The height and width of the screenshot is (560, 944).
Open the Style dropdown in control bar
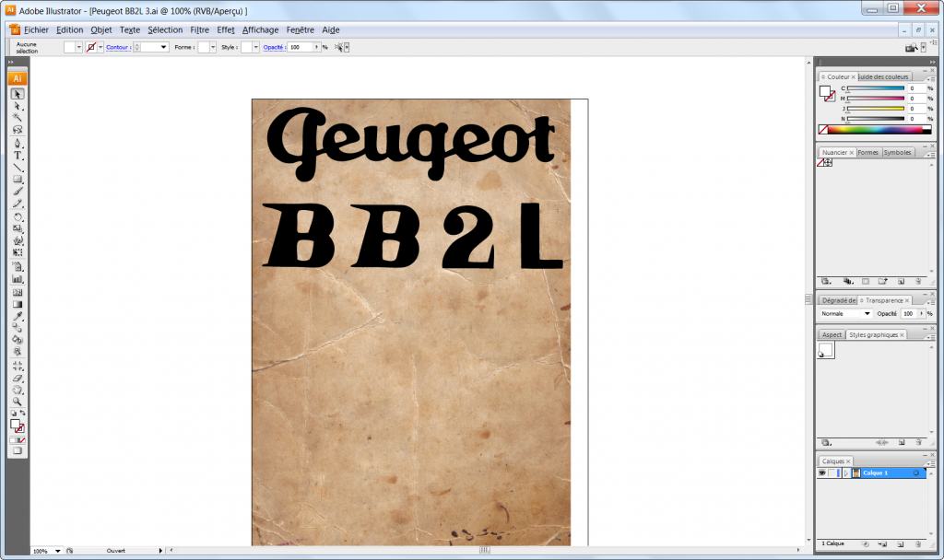coord(256,47)
